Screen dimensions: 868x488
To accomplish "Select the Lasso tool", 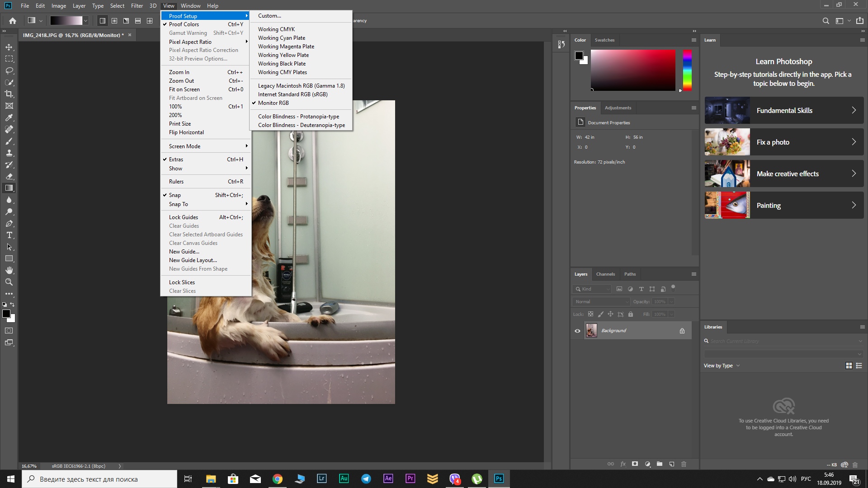I will [9, 70].
